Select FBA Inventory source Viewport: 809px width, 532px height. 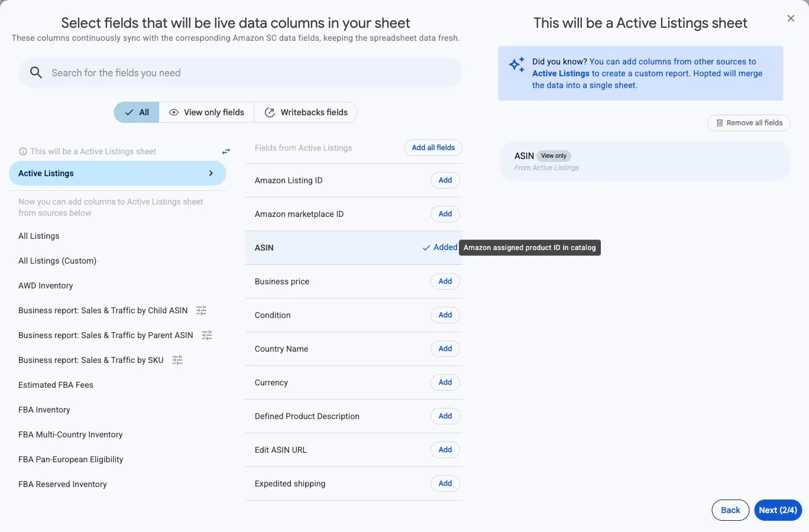pos(44,410)
